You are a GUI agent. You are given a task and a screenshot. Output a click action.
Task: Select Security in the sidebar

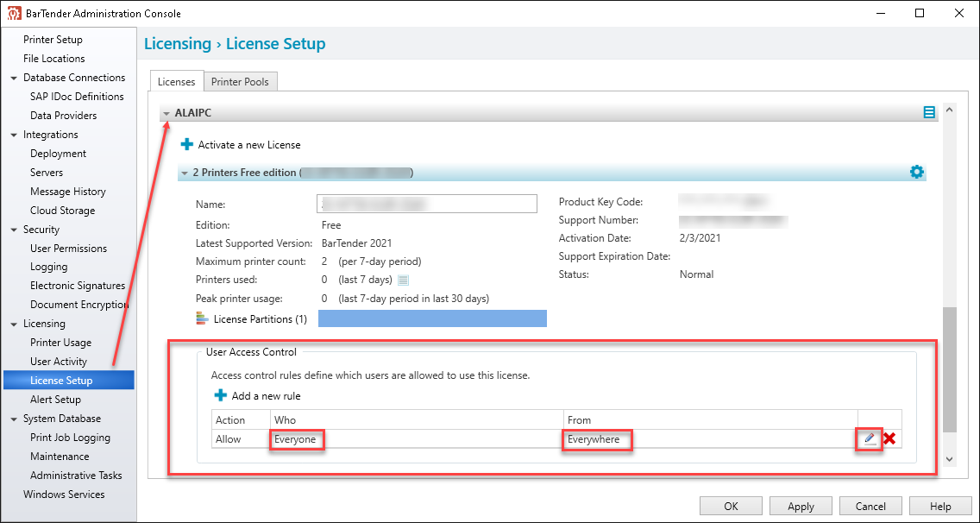click(x=41, y=230)
